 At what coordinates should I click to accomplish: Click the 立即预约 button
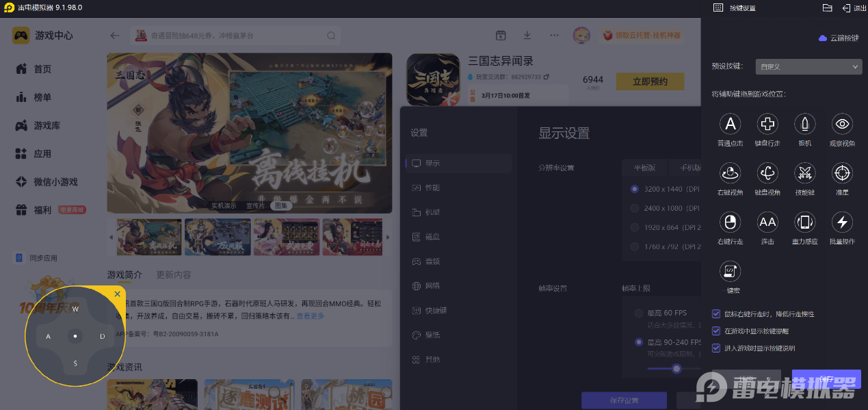click(x=650, y=81)
